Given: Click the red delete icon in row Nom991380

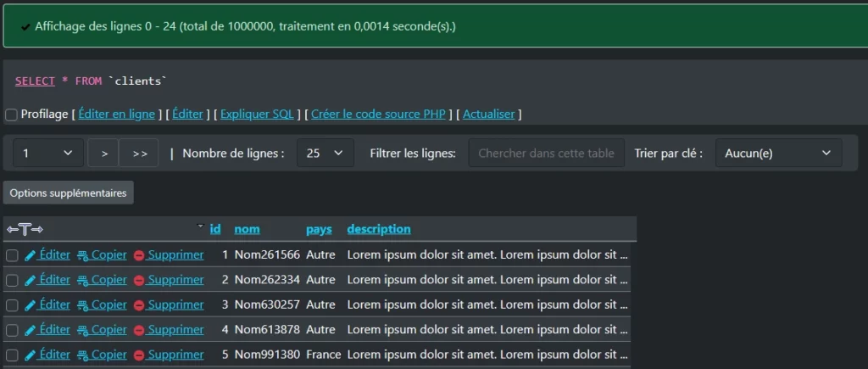Looking at the screenshot, I should click(139, 355).
